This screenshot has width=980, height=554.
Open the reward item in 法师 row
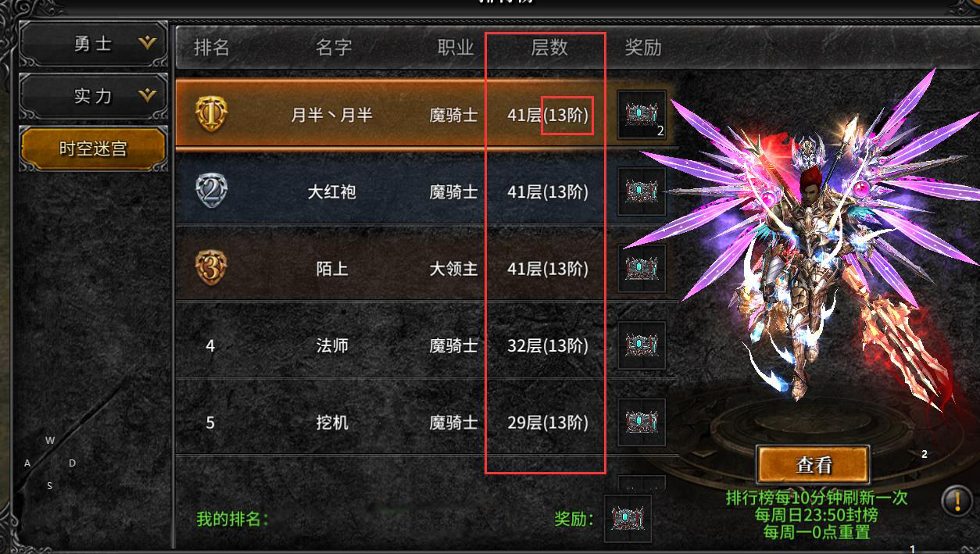(x=642, y=345)
